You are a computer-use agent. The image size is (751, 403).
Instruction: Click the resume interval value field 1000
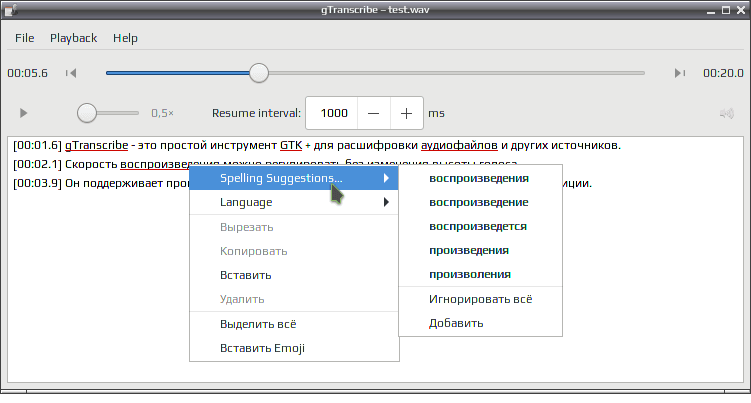(332, 113)
